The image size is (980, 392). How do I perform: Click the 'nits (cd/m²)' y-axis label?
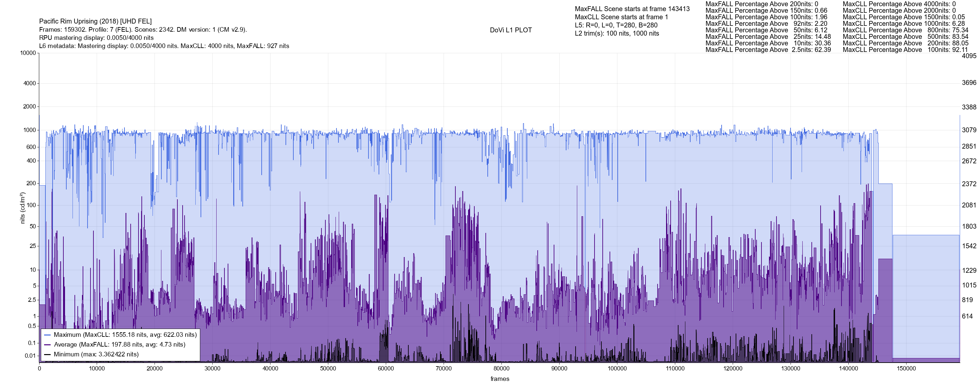click(x=23, y=208)
